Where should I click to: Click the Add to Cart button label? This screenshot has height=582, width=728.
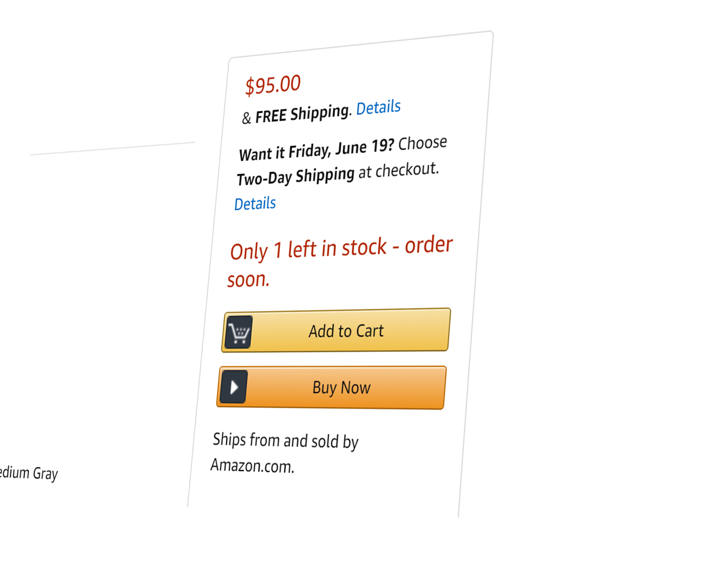pyautogui.click(x=346, y=331)
